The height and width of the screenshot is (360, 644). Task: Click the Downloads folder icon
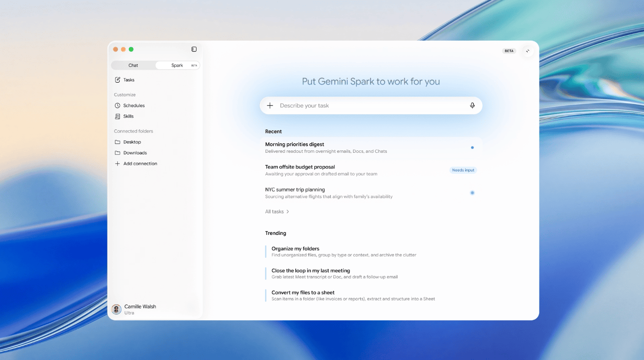118,153
